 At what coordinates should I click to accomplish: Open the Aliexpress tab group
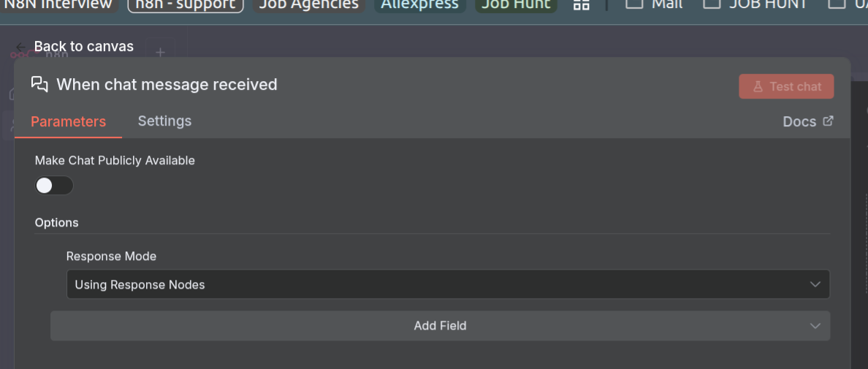click(x=419, y=4)
